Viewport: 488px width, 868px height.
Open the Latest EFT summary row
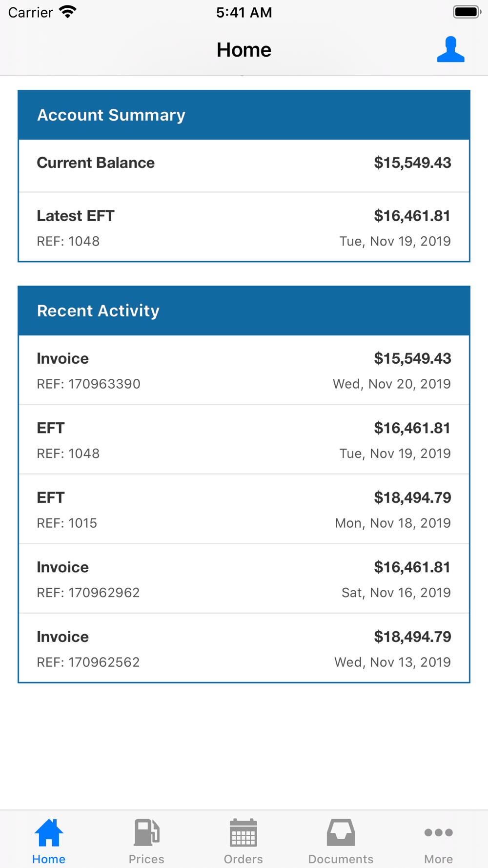pyautogui.click(x=244, y=227)
